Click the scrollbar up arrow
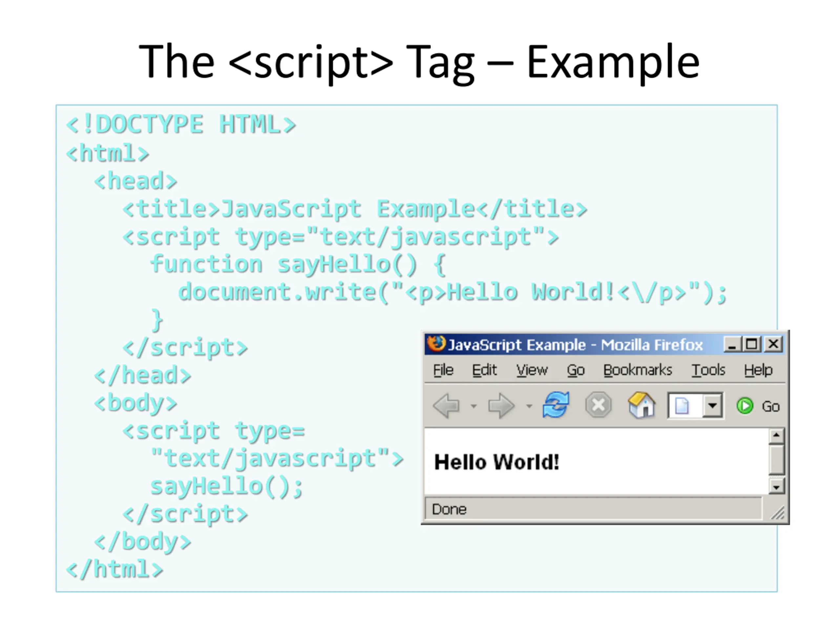840x630 pixels. [777, 436]
